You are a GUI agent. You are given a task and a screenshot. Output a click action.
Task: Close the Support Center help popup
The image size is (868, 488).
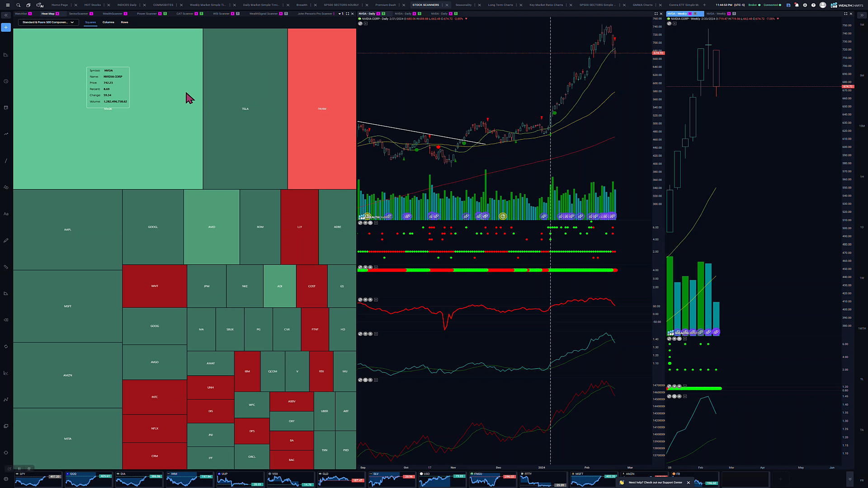point(689,483)
